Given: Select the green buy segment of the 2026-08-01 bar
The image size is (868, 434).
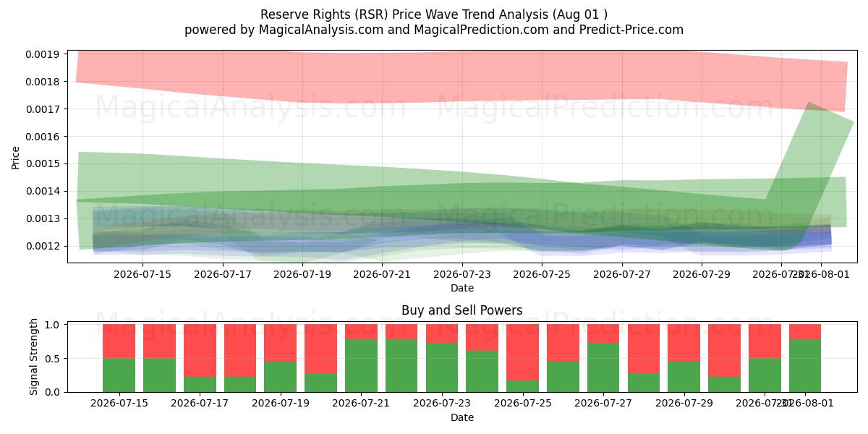Looking at the screenshot, I should [805, 366].
